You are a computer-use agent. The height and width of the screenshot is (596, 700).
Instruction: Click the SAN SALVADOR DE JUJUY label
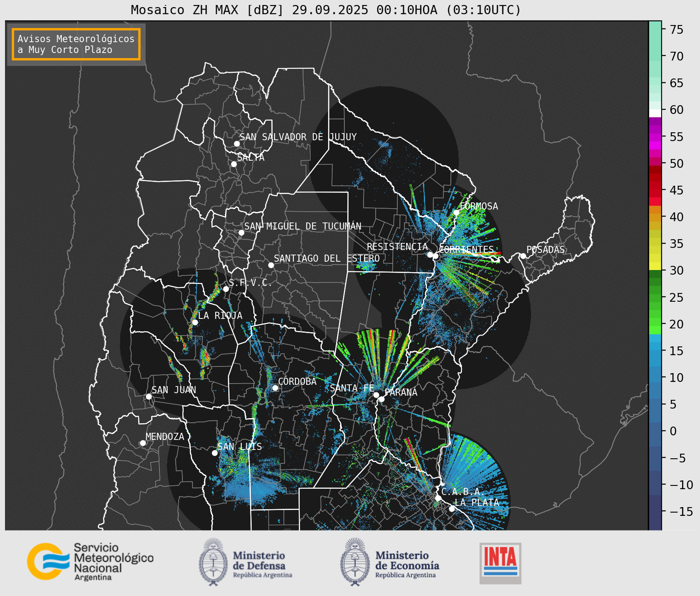[298, 137]
